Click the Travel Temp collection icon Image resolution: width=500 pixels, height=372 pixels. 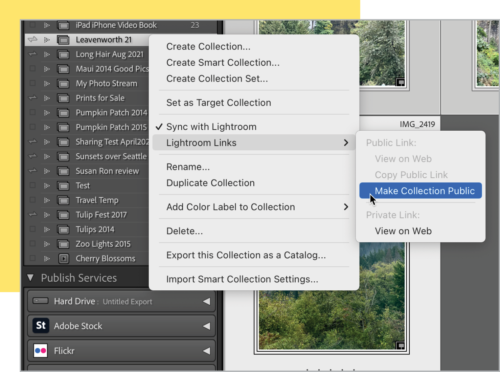[63, 200]
